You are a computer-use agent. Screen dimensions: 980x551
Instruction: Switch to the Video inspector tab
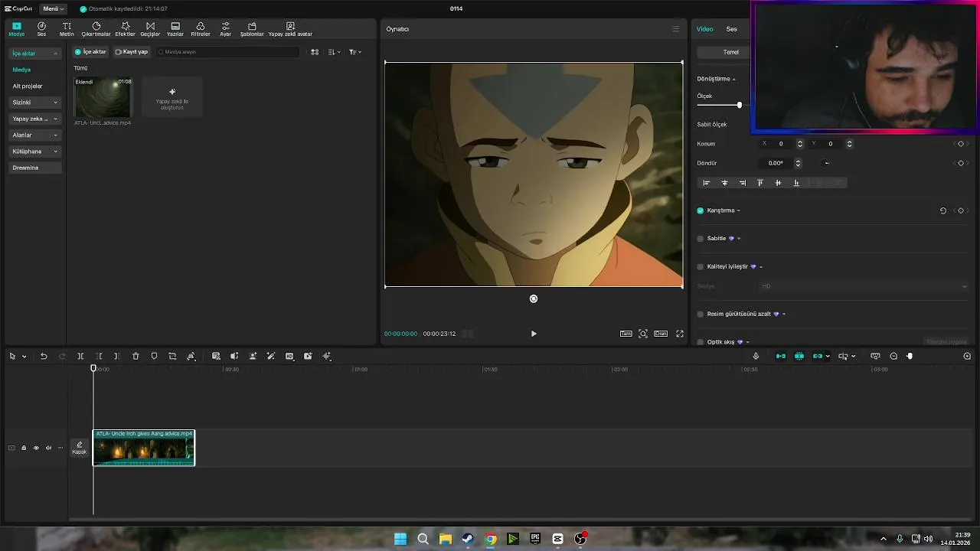pyautogui.click(x=705, y=29)
